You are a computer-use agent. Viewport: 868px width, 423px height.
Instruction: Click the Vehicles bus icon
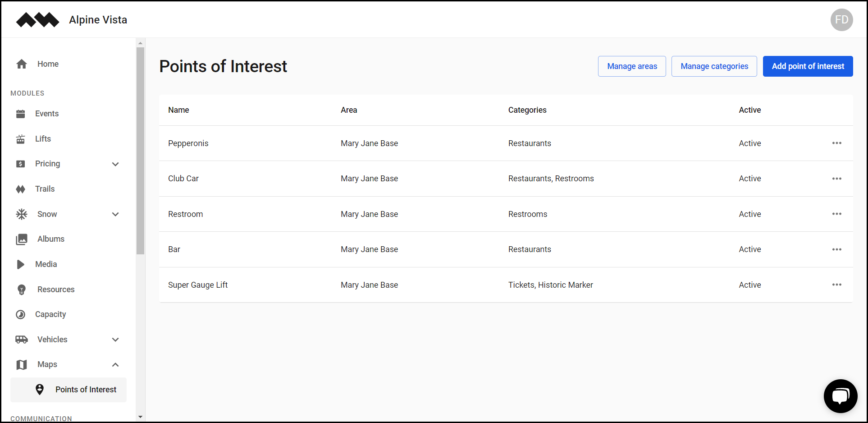pos(22,340)
